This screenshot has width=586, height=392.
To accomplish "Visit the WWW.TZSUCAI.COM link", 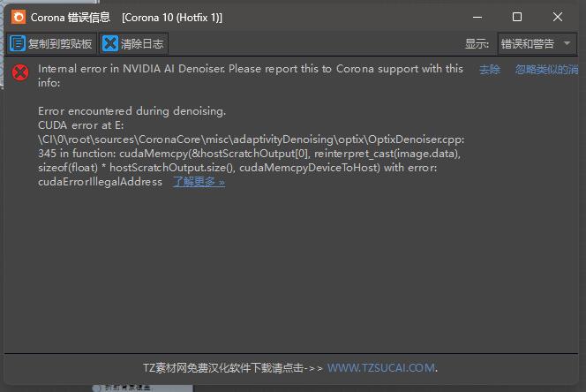I will pos(381,367).
